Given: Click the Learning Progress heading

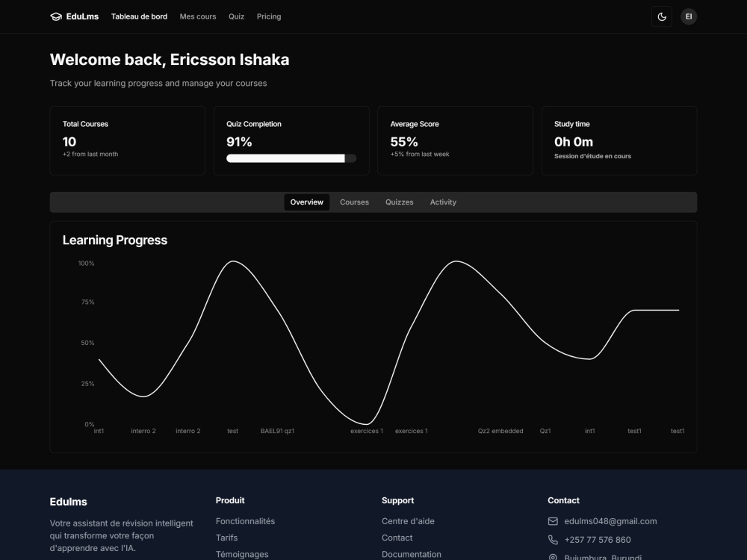Looking at the screenshot, I should pos(115,240).
